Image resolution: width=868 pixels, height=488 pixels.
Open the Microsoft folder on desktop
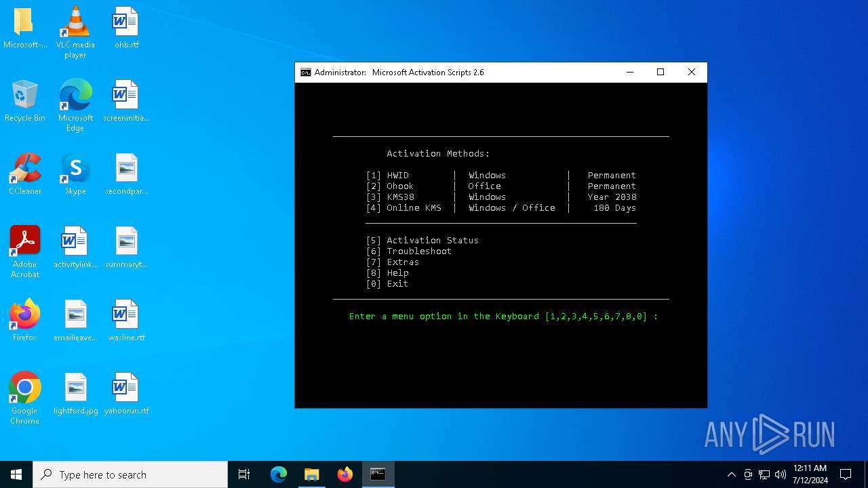pos(24,28)
